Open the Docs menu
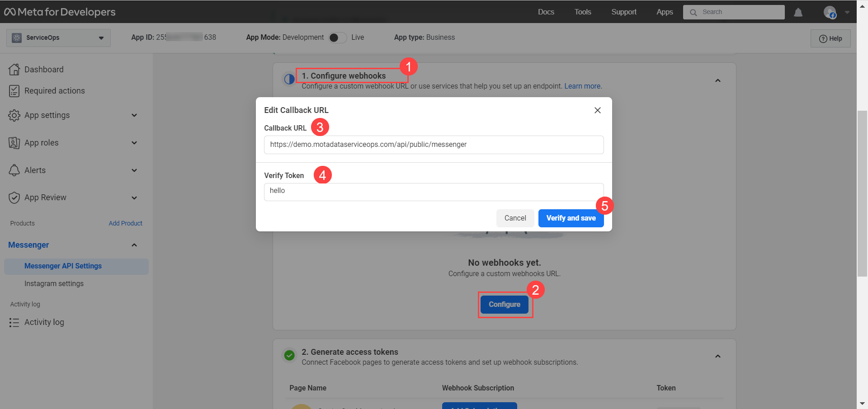 coord(546,12)
